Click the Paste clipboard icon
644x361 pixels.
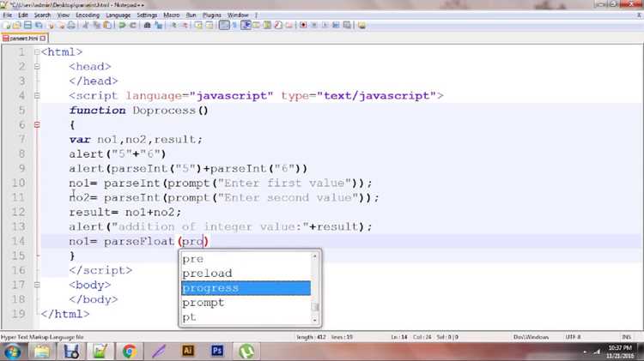107,26
